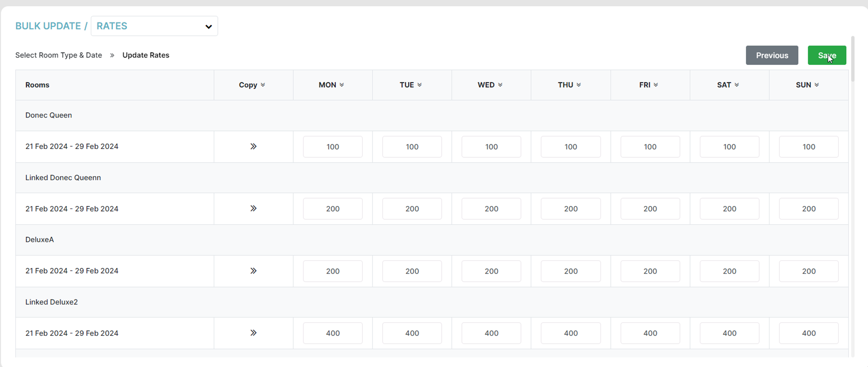Screen dimensions: 868x367
Task: Click the Update Rates breadcrumb step
Action: 146,55
